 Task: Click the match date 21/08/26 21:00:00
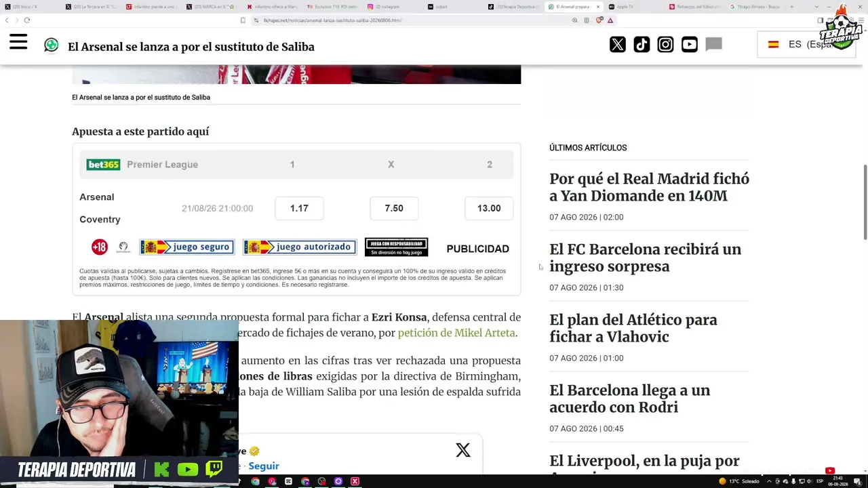pos(217,208)
